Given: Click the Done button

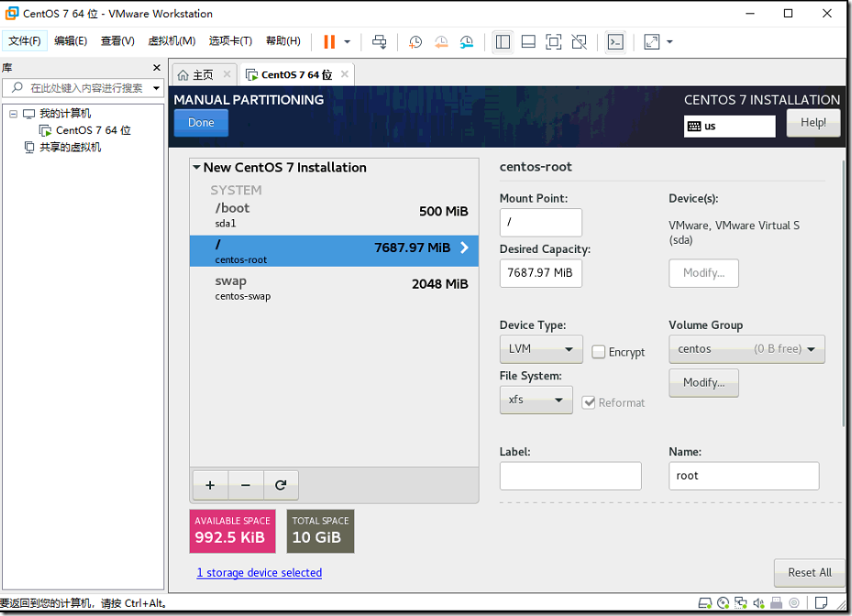Looking at the screenshot, I should point(201,123).
